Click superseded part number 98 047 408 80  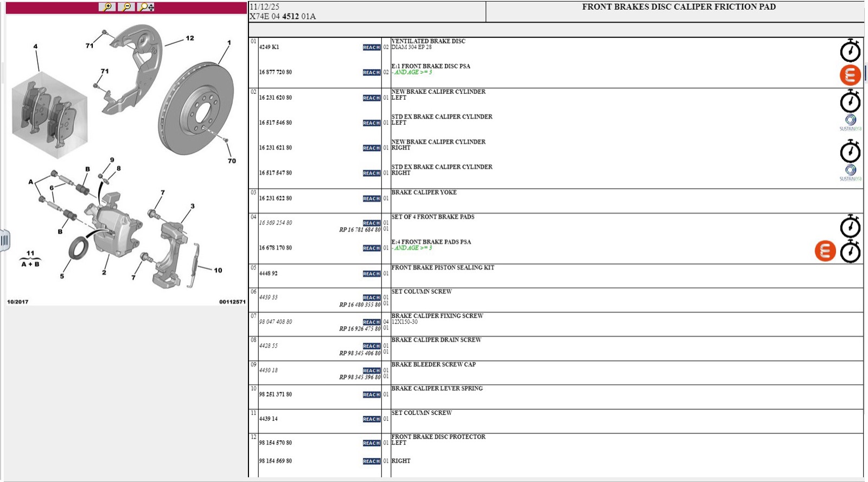276,322
